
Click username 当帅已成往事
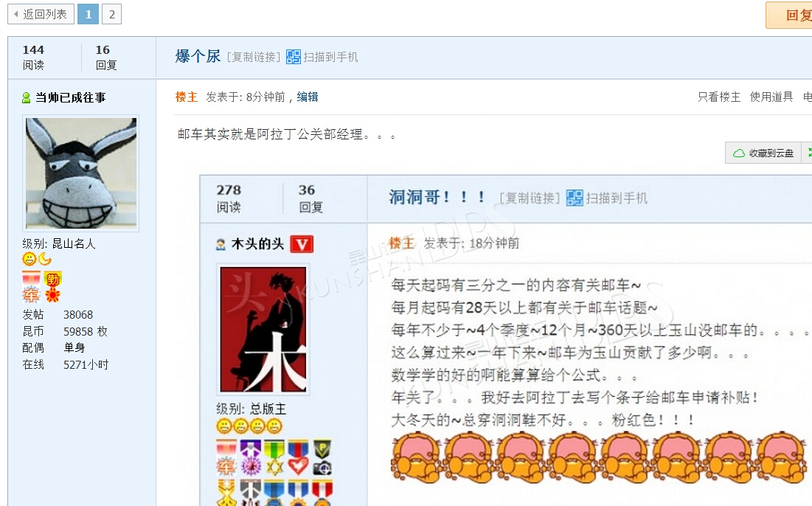coord(70,97)
